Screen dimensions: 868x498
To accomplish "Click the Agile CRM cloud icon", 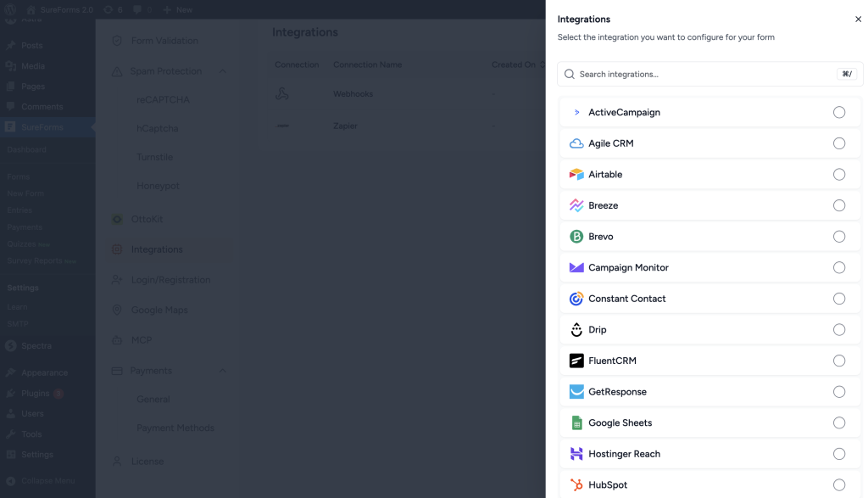I will pyautogui.click(x=576, y=143).
